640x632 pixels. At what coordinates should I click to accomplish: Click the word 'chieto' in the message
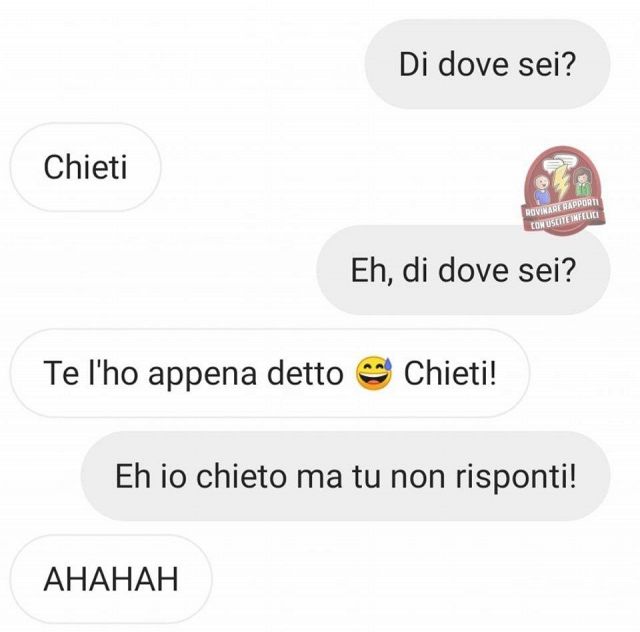tap(241, 476)
